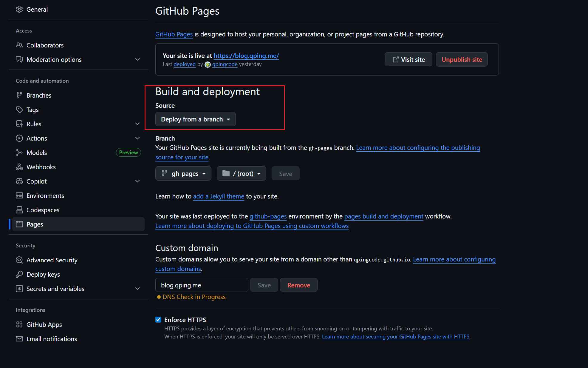
Task: Click the qpingcode avatar icon
Action: pyautogui.click(x=208, y=64)
